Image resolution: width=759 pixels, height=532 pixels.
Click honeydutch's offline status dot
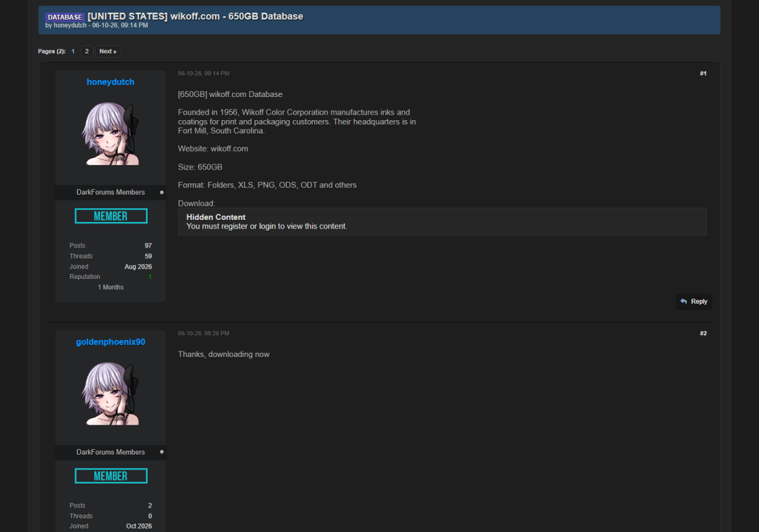click(162, 192)
